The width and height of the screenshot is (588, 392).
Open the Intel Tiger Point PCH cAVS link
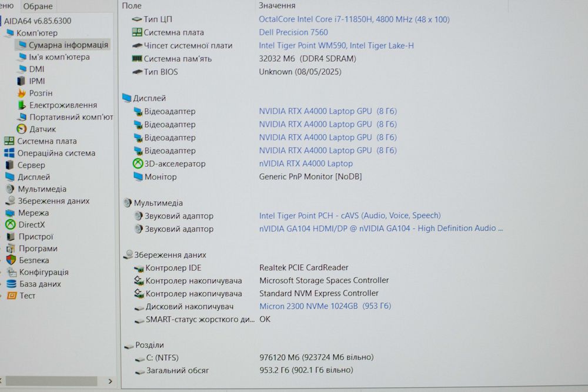click(x=350, y=216)
